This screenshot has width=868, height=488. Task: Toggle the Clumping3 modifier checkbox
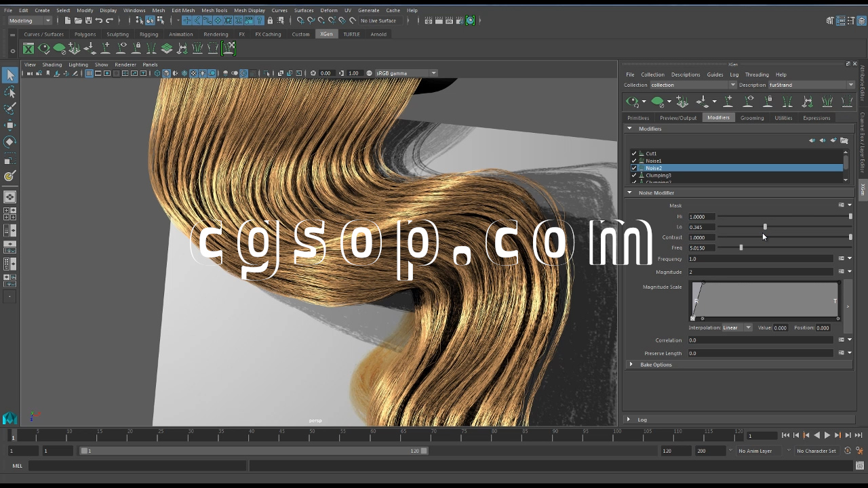point(634,176)
